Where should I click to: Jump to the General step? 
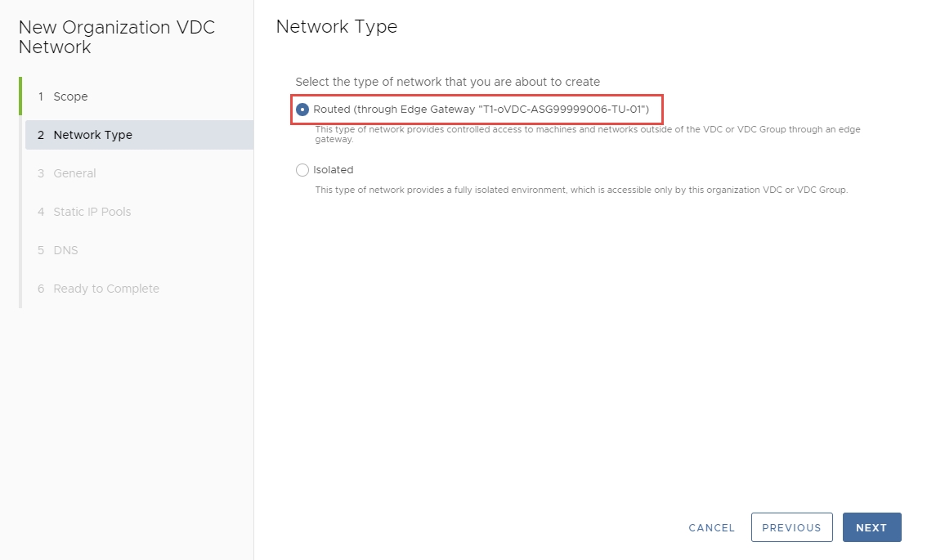[x=74, y=173]
